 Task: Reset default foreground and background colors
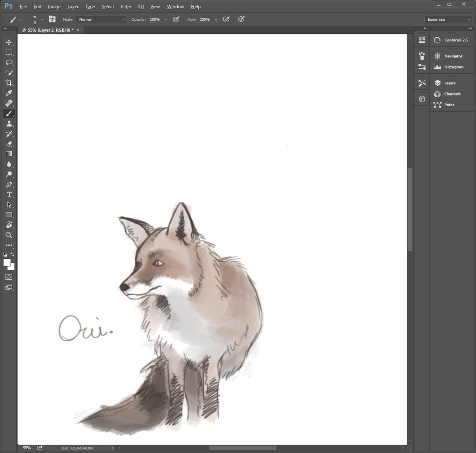click(x=5, y=254)
